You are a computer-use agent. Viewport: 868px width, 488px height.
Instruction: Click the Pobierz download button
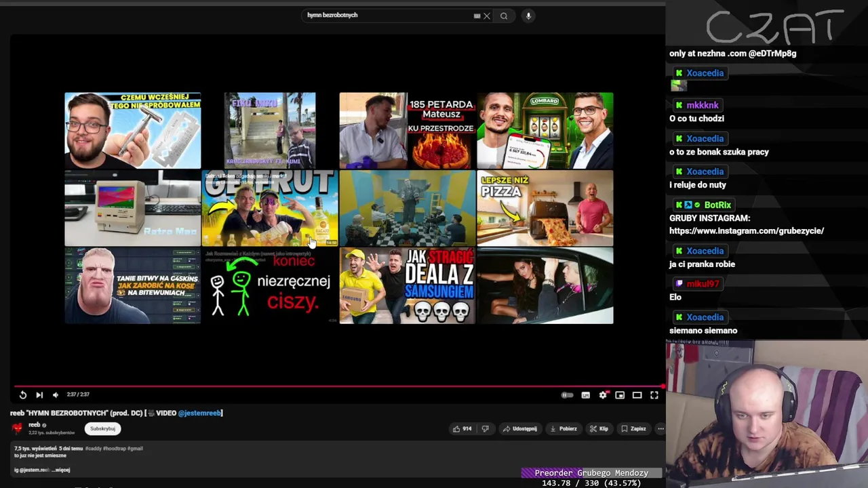point(563,428)
